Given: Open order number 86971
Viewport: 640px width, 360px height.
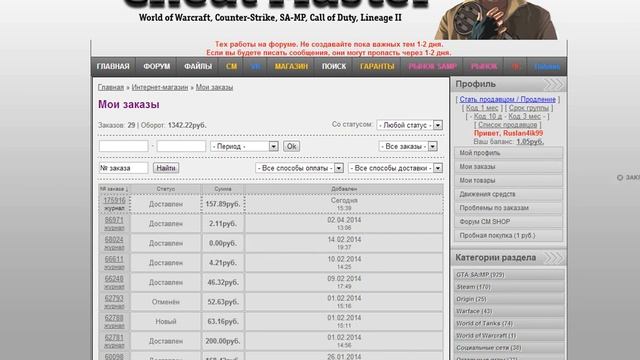Looking at the screenshot, I should point(114,220).
